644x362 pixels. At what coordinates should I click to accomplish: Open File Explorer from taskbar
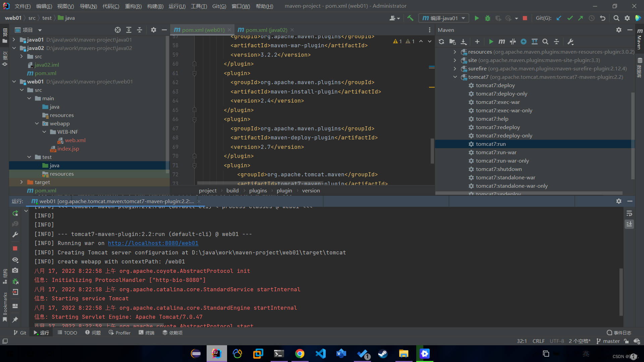[404, 354]
